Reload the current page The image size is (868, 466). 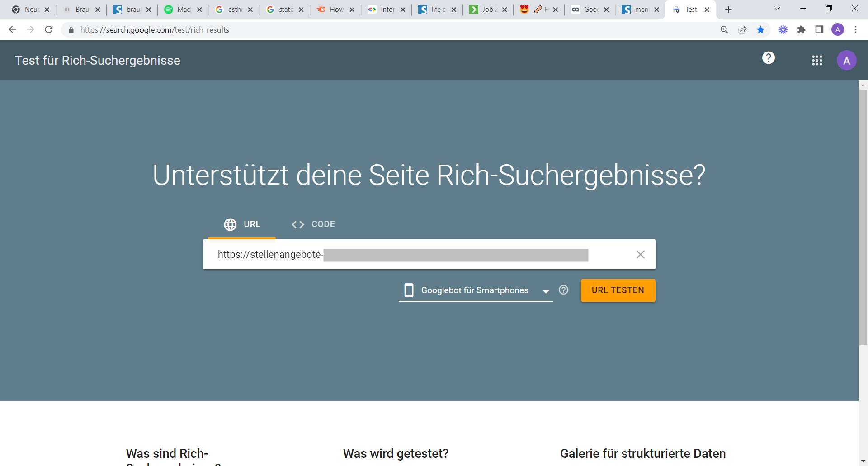(49, 30)
